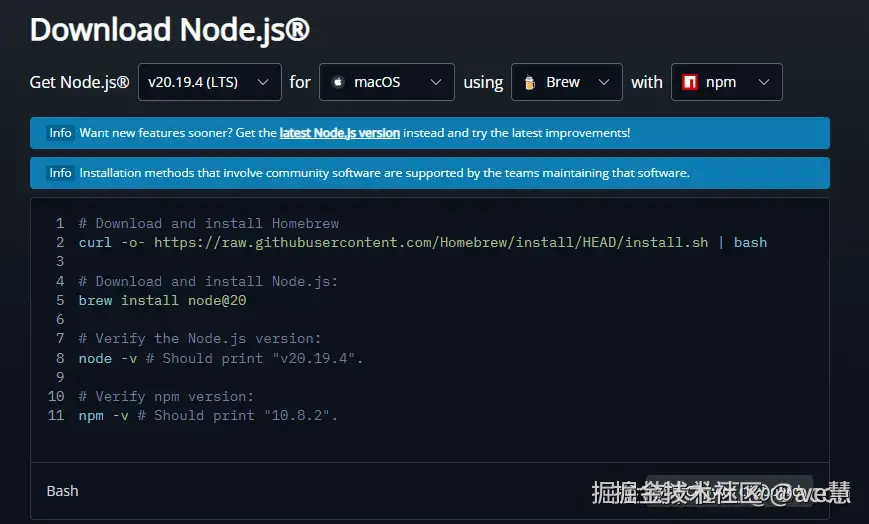Screen dimensions: 869x524
Task: Click the chevron beside Brew
Action: pos(604,82)
